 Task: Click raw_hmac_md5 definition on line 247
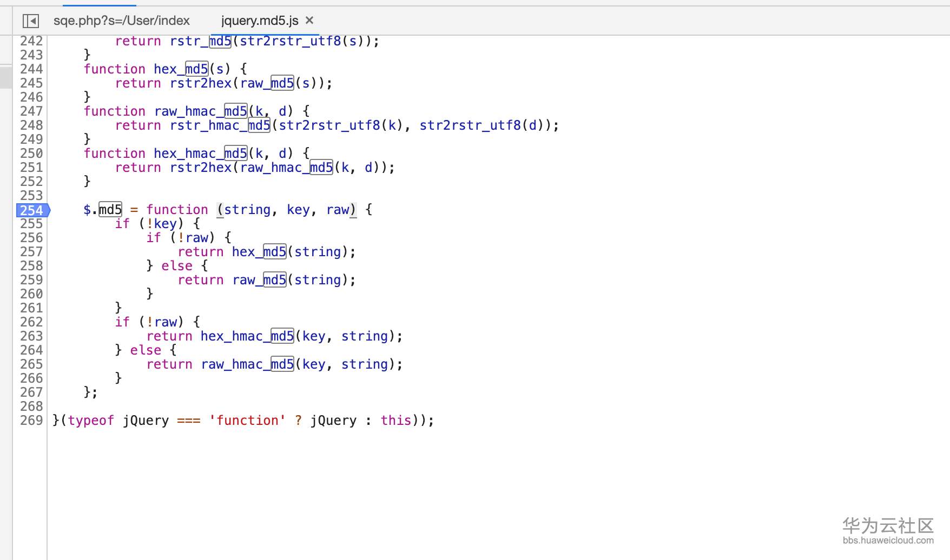pyautogui.click(x=200, y=111)
